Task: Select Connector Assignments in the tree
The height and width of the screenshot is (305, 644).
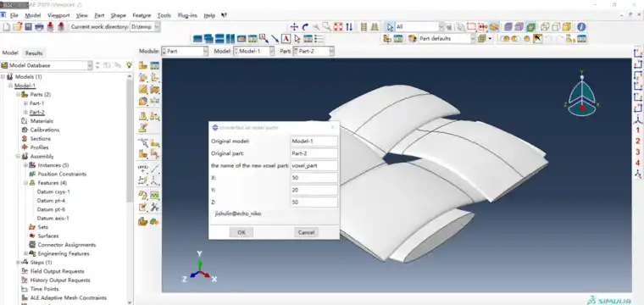Action: [67, 245]
